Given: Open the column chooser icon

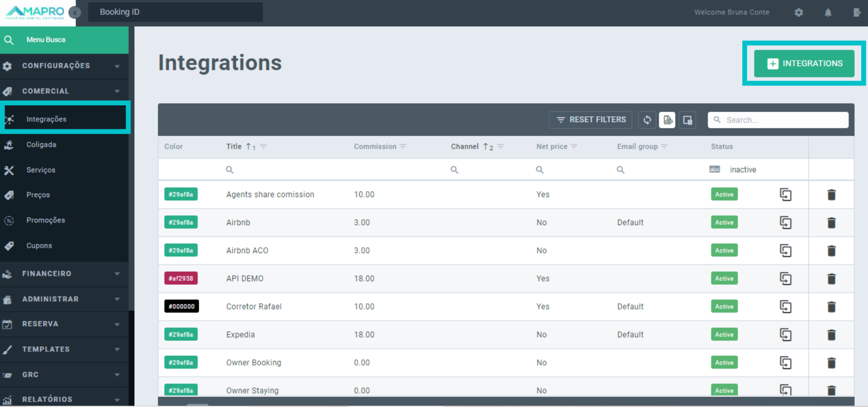Looking at the screenshot, I should pos(687,120).
